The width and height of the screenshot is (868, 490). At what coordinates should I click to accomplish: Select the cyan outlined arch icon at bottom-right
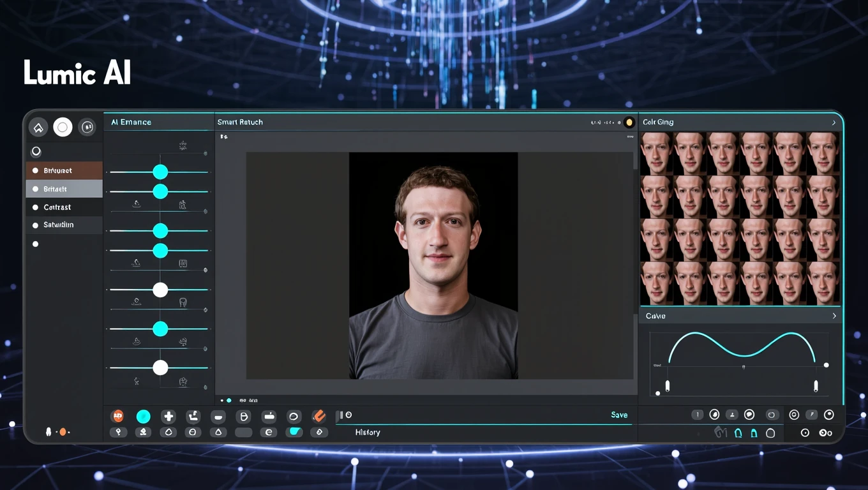point(738,433)
